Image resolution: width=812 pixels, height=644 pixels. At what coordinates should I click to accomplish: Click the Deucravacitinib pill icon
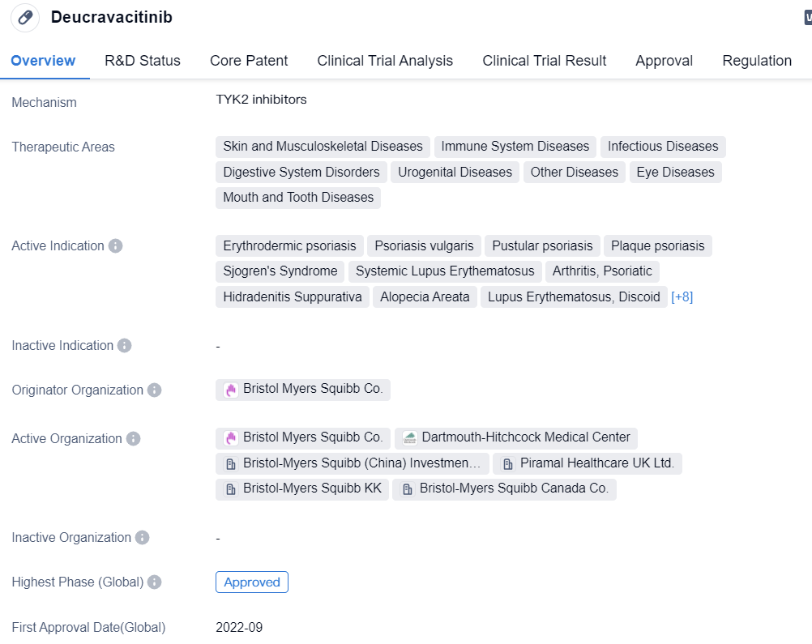[25, 18]
